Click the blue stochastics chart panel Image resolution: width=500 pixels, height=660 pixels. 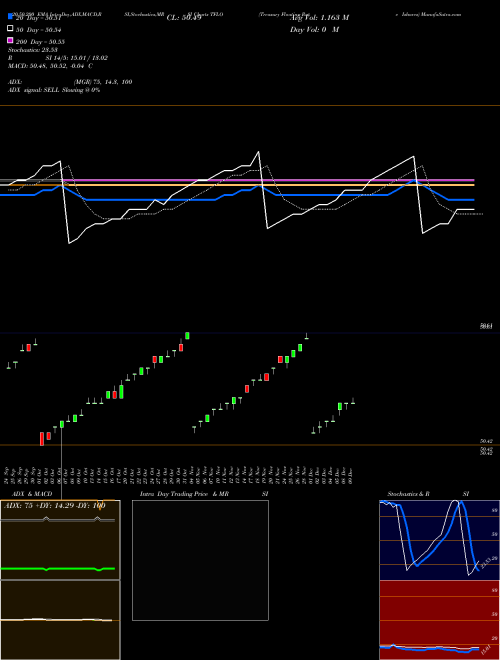439,540
